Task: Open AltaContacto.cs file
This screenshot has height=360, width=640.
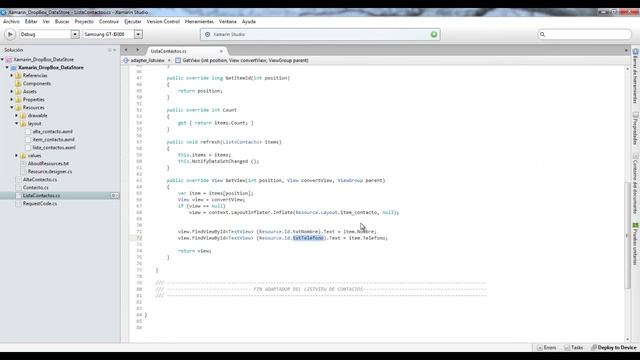Action: point(40,180)
